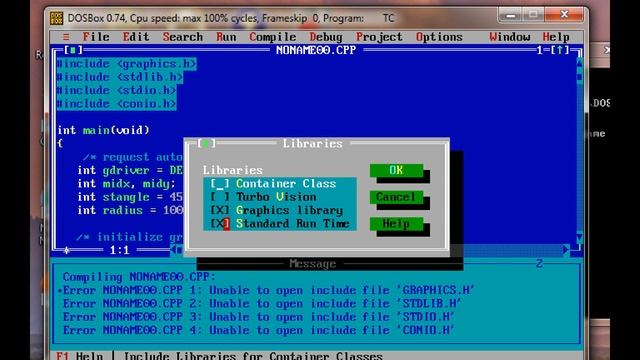Minimize the DOSBox window
The width and height of the screenshot is (640, 360).
pos(510,16)
